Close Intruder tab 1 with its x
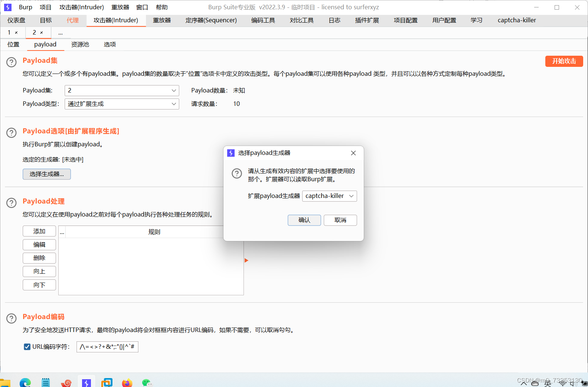Image resolution: width=588 pixels, height=387 pixels. click(x=16, y=33)
